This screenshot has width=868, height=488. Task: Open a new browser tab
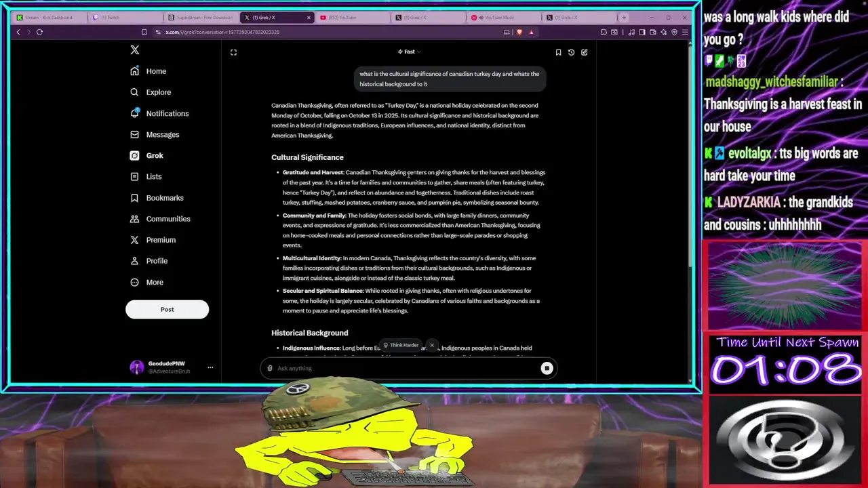623,18
